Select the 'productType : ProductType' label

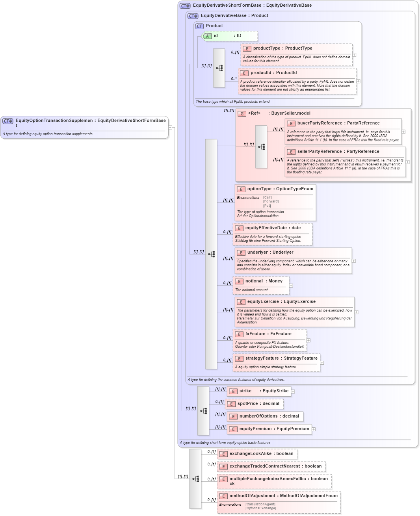[282, 48]
